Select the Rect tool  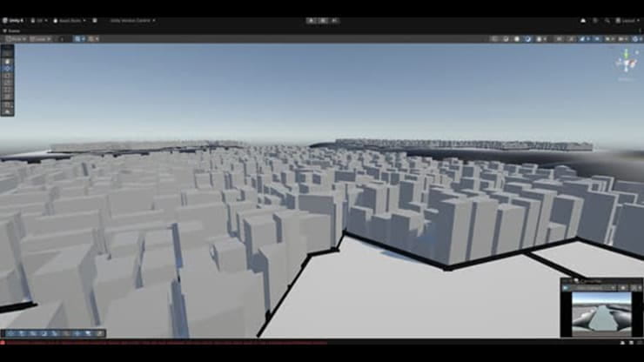[7, 91]
